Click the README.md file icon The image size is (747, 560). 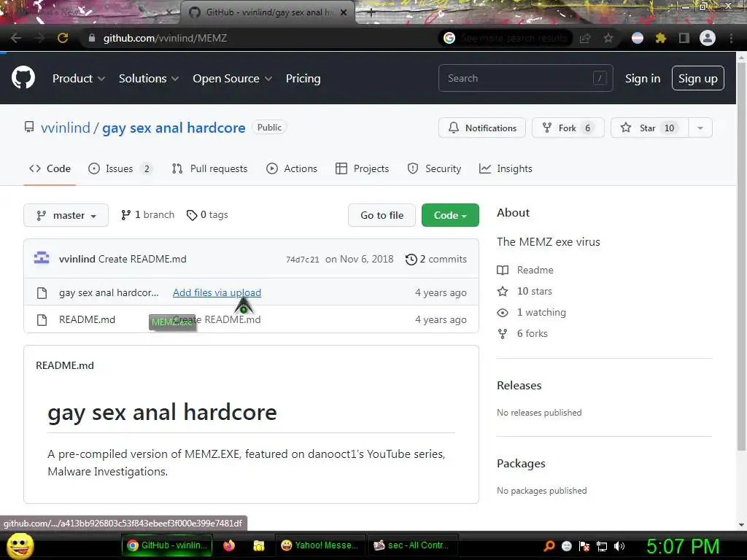point(42,319)
